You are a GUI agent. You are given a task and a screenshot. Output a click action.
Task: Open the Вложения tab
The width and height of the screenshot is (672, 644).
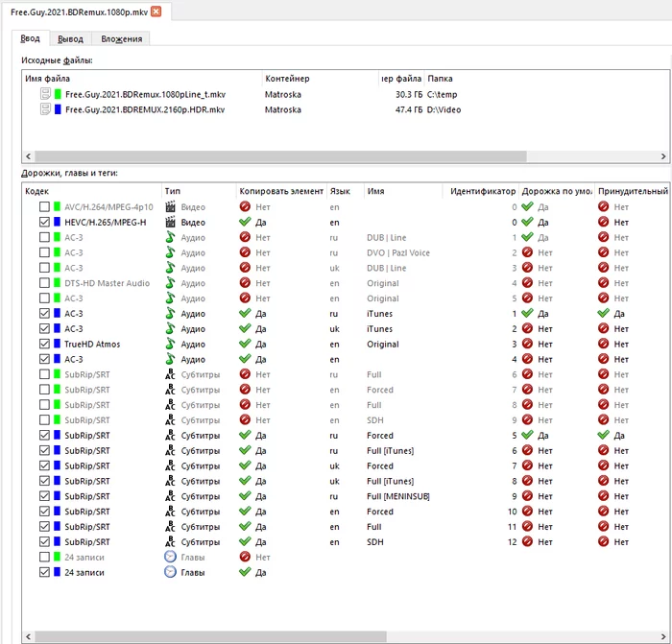pos(121,39)
